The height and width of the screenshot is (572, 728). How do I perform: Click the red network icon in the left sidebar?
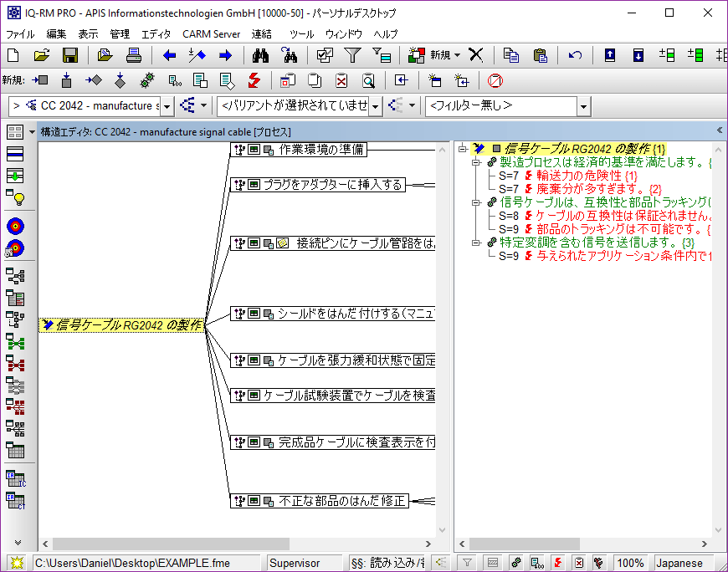15,364
